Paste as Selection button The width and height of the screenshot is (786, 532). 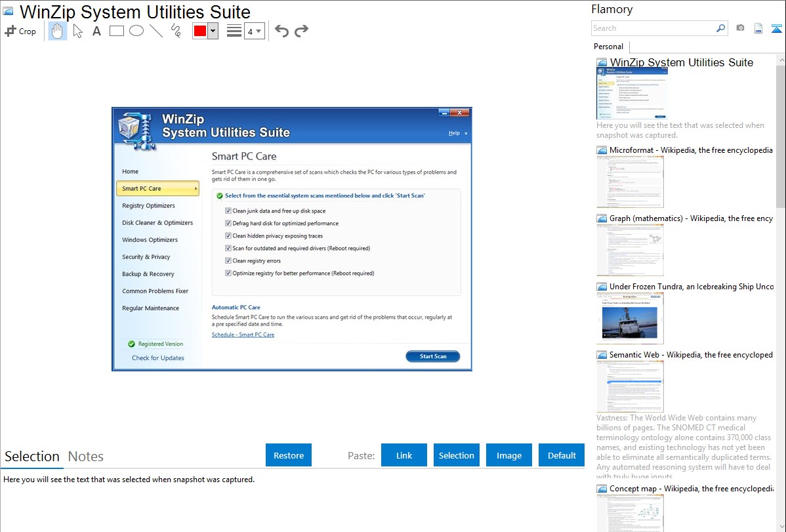[456, 455]
